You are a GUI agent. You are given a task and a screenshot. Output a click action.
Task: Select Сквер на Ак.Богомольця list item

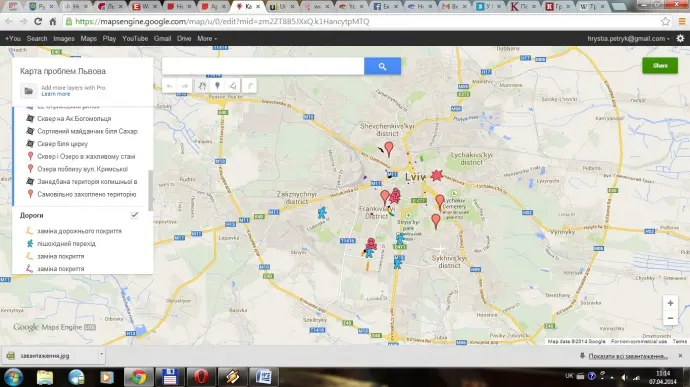74,118
